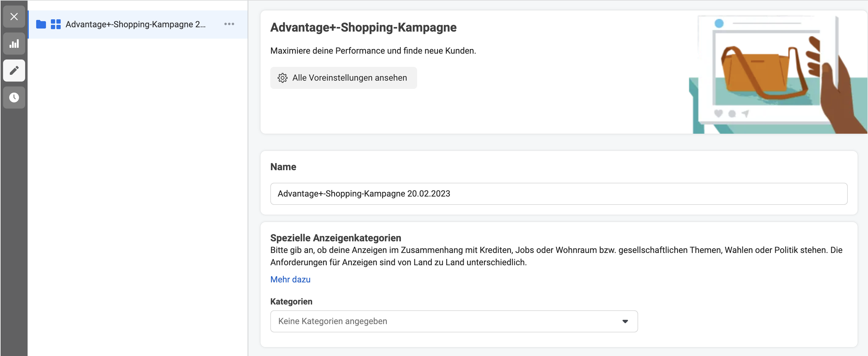Open the bar chart performance view icon
The width and height of the screenshot is (868, 356).
(14, 44)
